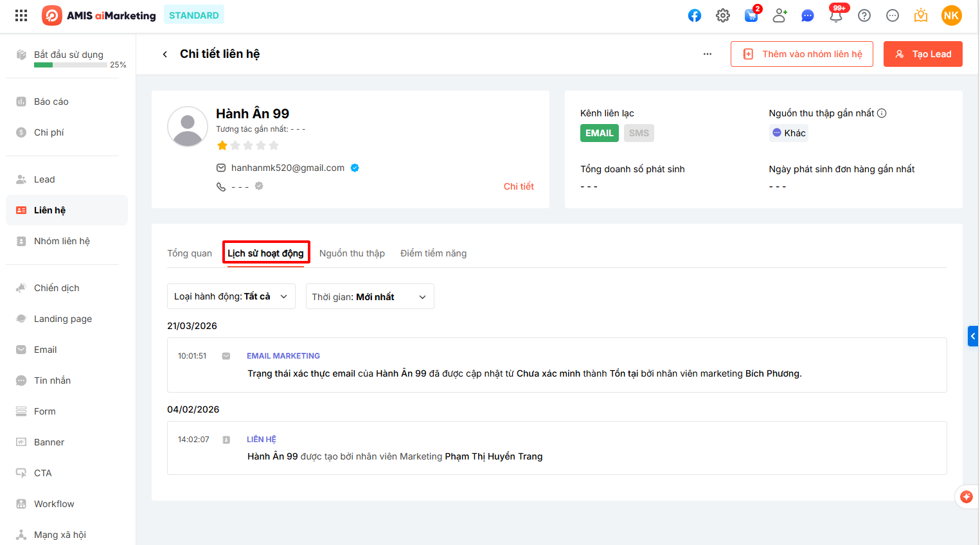
Task: Set rating to five stars
Action: (274, 146)
